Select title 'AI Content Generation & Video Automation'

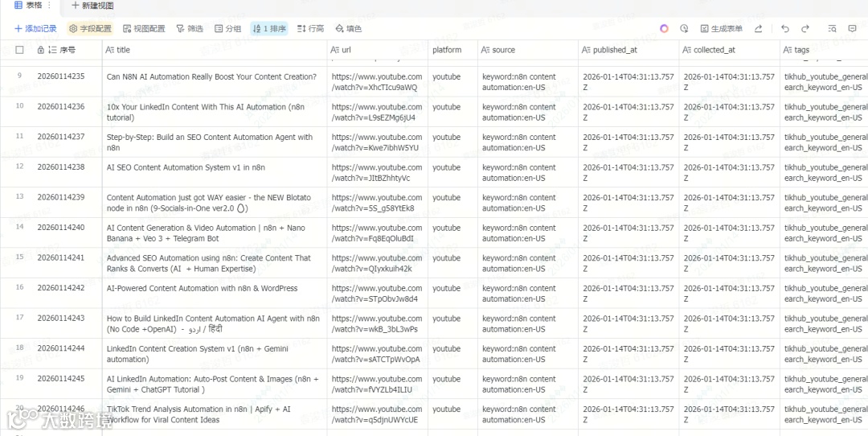coord(206,233)
